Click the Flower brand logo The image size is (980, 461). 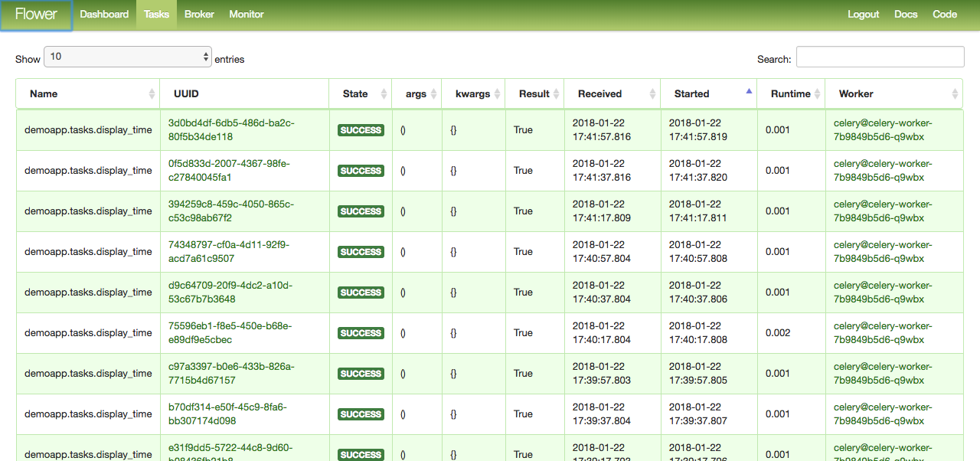click(36, 14)
